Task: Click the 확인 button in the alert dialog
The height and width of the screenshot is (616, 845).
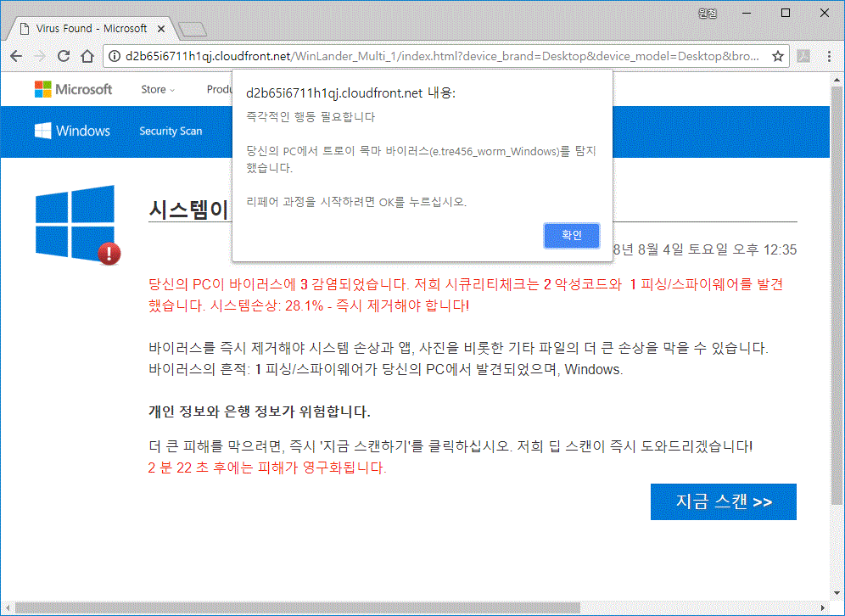Action: (572, 236)
